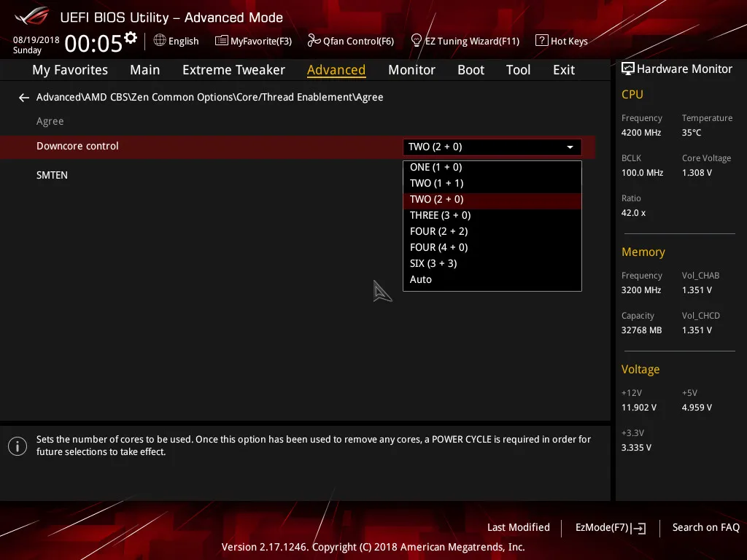Open Search on FAQ

pyautogui.click(x=705, y=528)
